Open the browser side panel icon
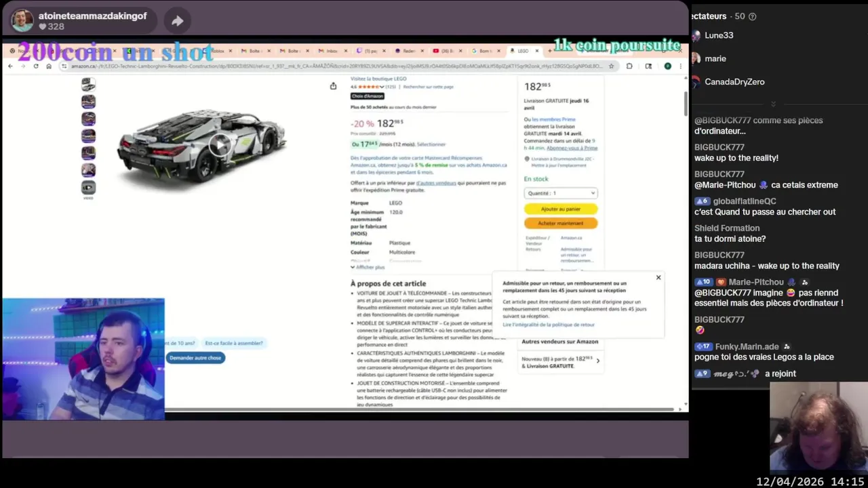This screenshot has height=488, width=868. click(648, 66)
